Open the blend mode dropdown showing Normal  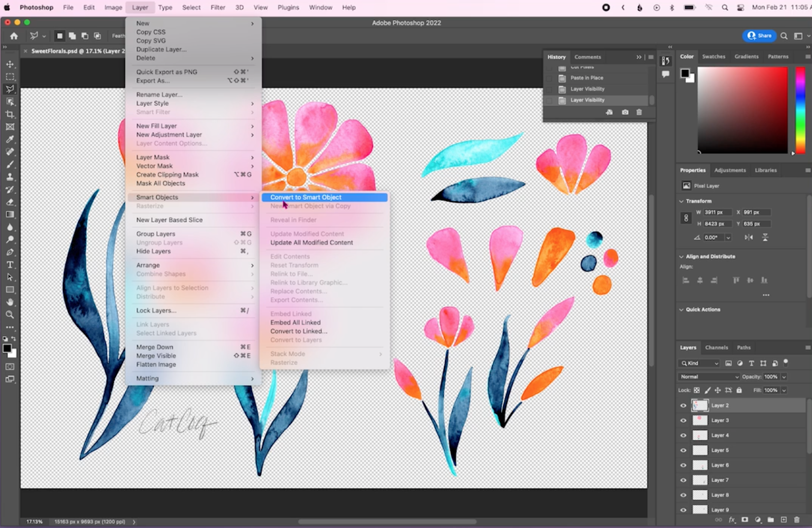click(708, 377)
